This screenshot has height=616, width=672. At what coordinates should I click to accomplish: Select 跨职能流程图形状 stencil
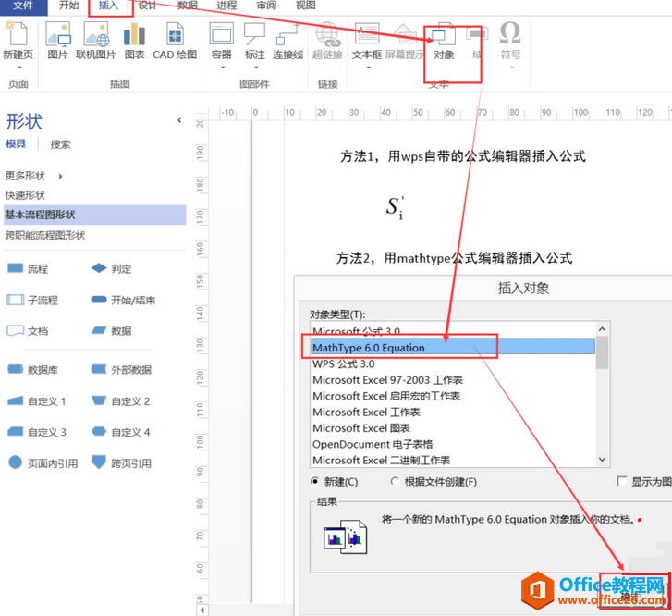pyautogui.click(x=45, y=235)
